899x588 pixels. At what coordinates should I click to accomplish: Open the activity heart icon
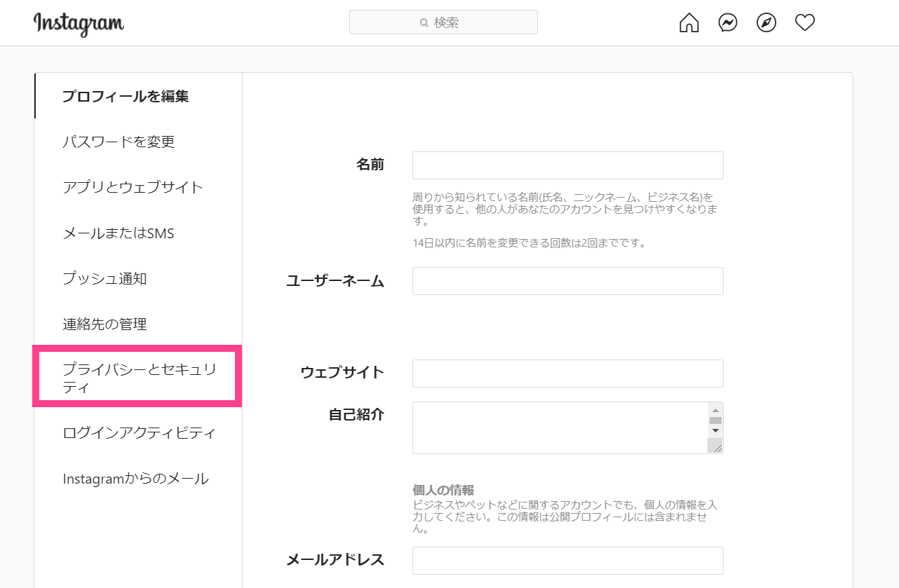coord(805,23)
